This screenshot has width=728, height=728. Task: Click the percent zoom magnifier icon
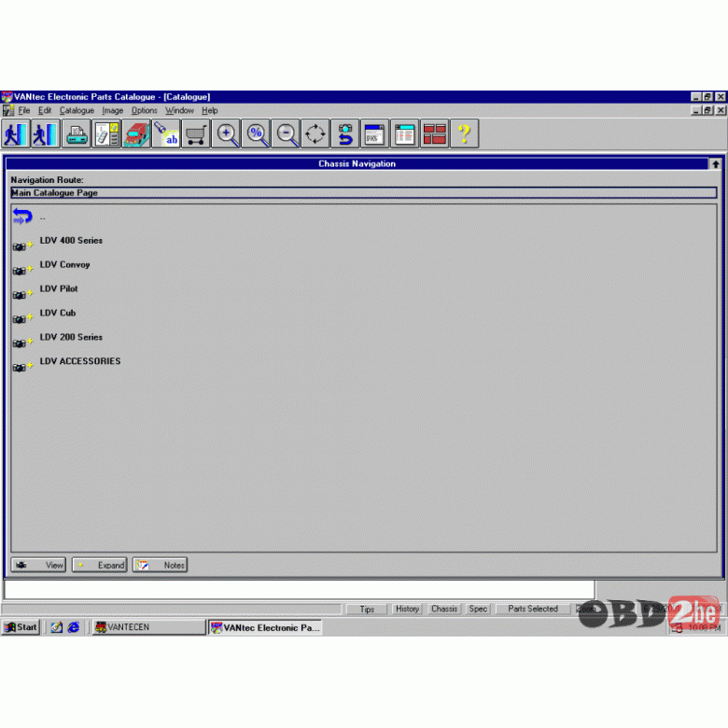click(256, 134)
